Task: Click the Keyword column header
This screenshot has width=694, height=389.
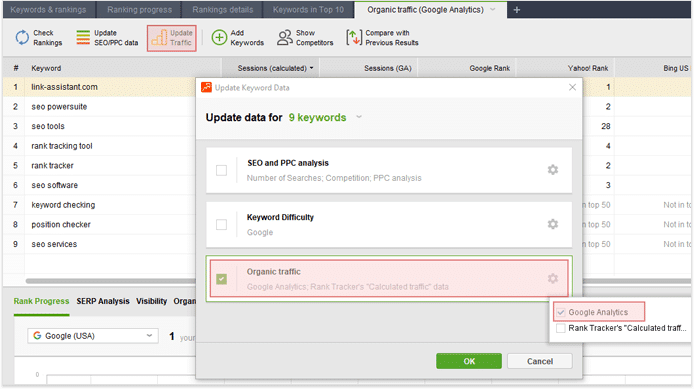Action: 123,68
